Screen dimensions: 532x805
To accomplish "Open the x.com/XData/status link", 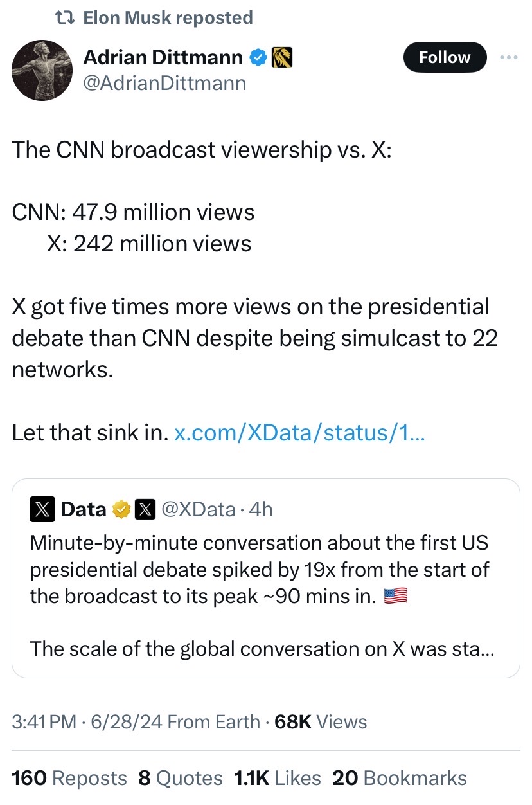I will click(299, 433).
